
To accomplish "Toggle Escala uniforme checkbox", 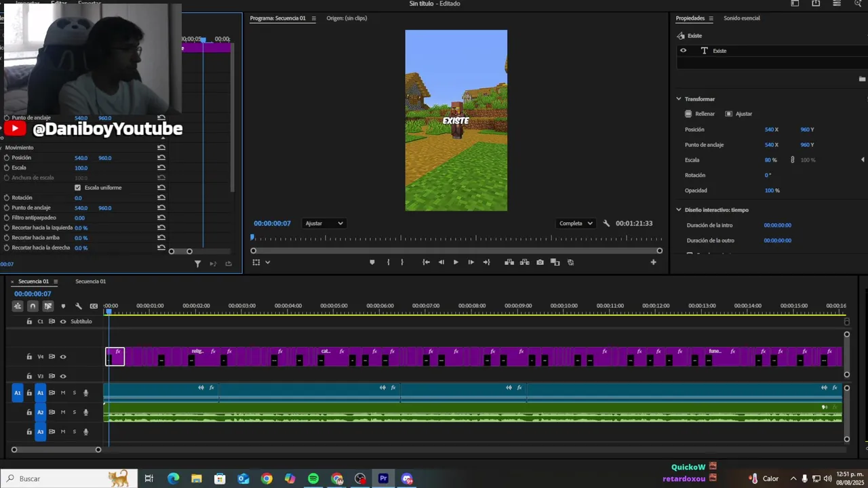I will 77,188.
